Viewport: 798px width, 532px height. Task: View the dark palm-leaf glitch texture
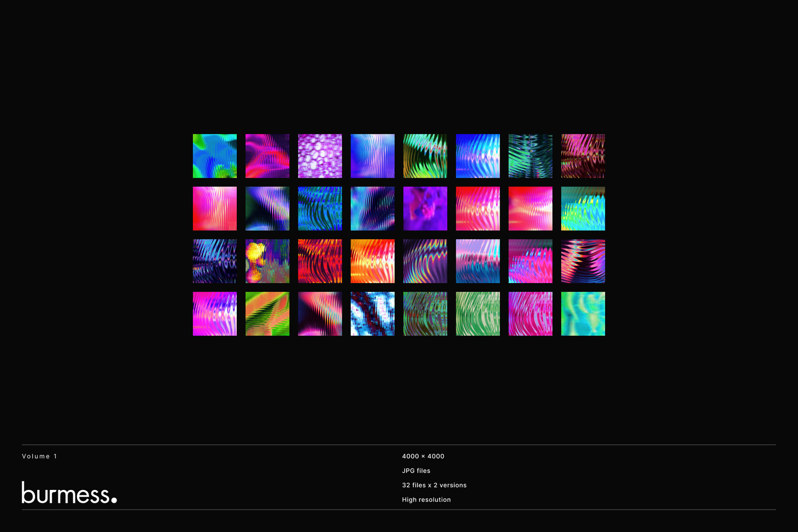pyautogui.click(x=530, y=156)
